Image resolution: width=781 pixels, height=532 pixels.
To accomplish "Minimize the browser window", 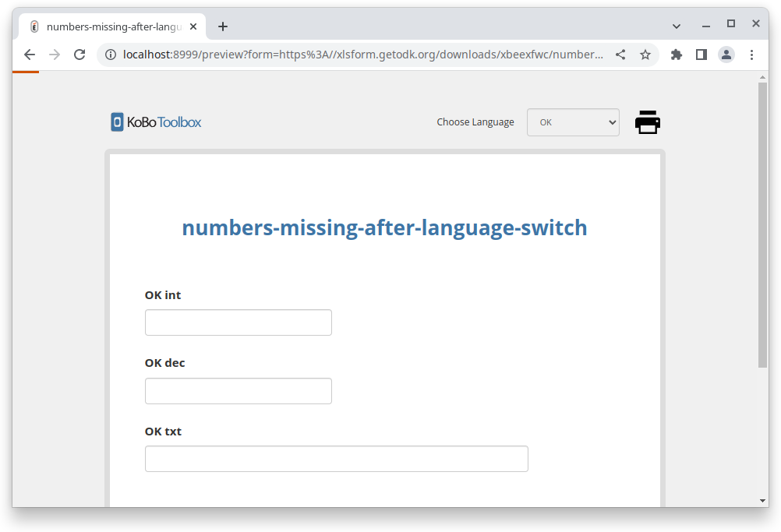I will pyautogui.click(x=706, y=25).
